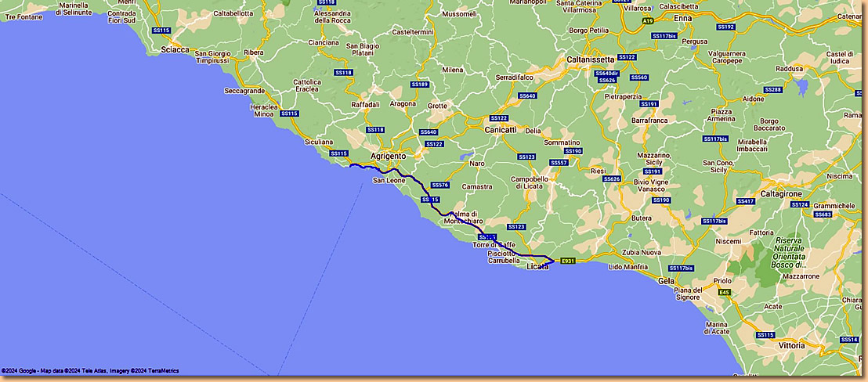
Task: Click the Cianciana label
Action: click(324, 42)
